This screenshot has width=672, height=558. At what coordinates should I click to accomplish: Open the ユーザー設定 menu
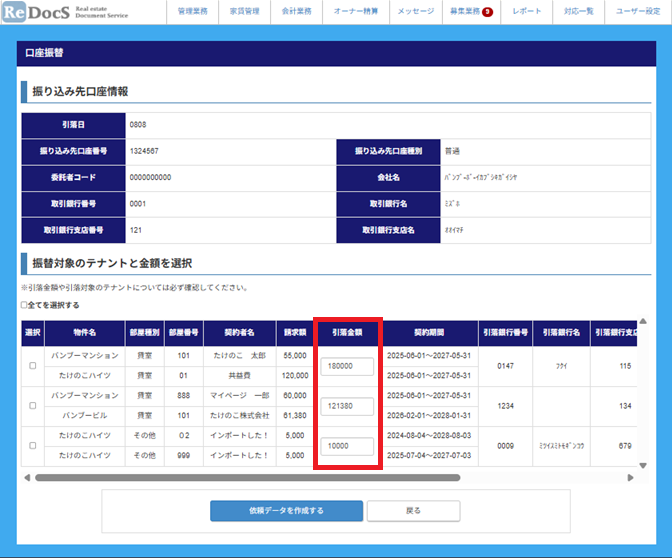click(x=638, y=12)
